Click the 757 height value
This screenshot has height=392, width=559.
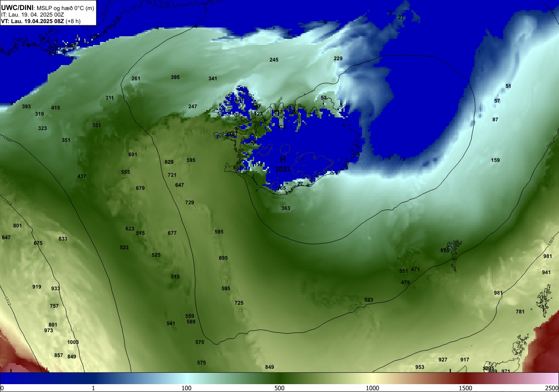54,306
